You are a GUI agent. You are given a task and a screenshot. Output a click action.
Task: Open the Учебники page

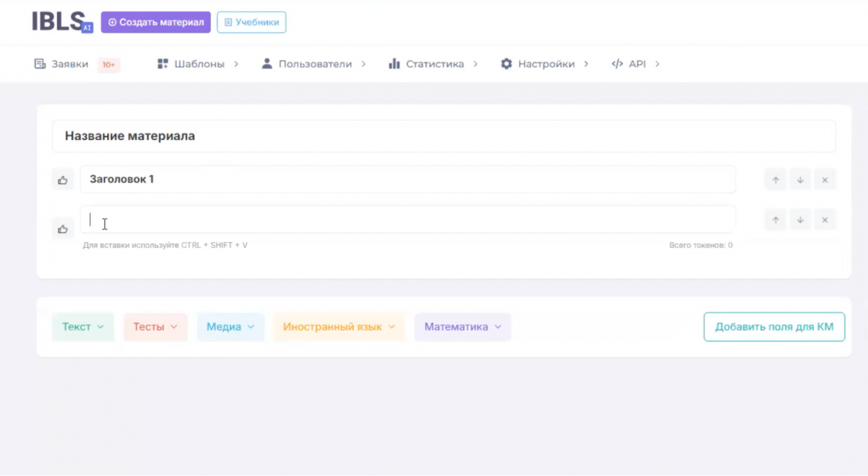coord(251,22)
